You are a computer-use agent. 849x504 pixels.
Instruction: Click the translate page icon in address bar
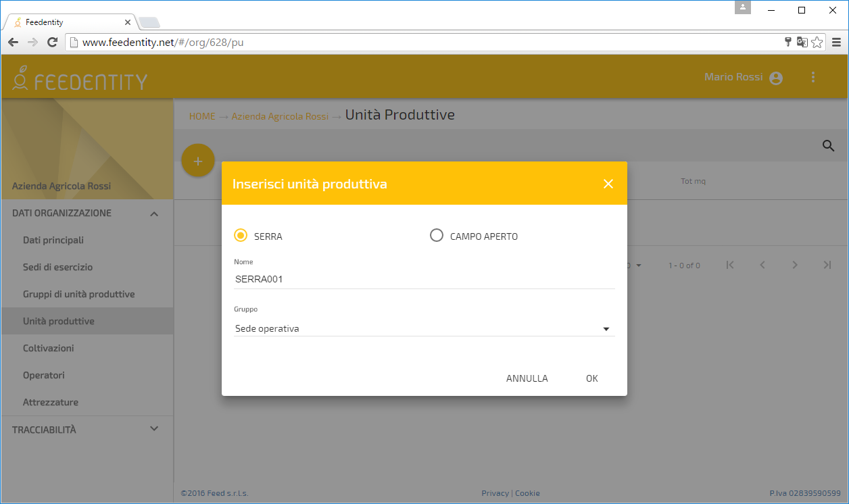pyautogui.click(x=802, y=43)
